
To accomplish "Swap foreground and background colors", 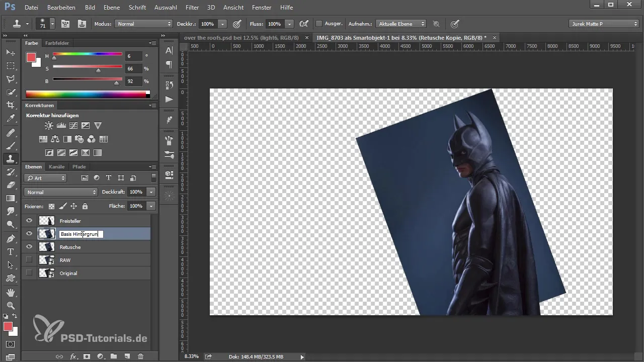I will 15,316.
